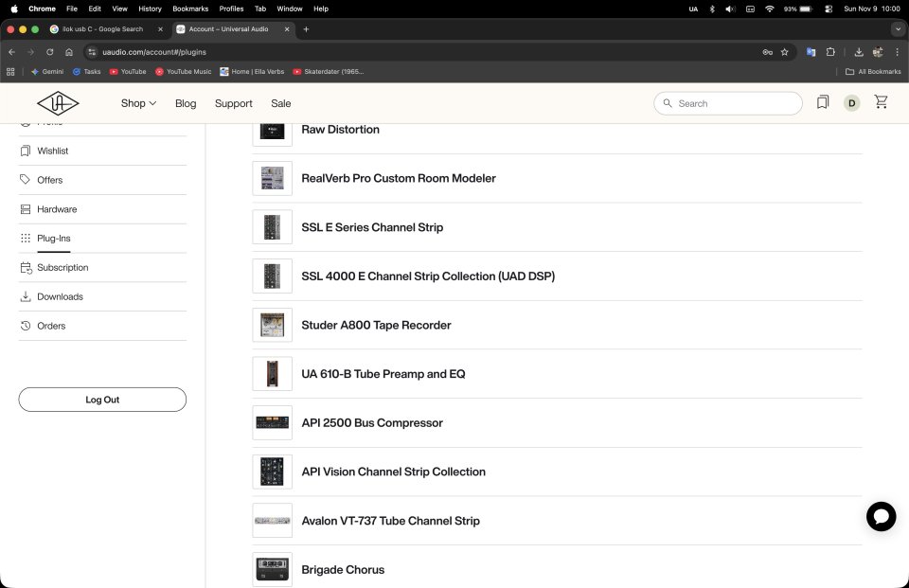Open the shopping cart icon
909x588 pixels.
click(x=881, y=103)
